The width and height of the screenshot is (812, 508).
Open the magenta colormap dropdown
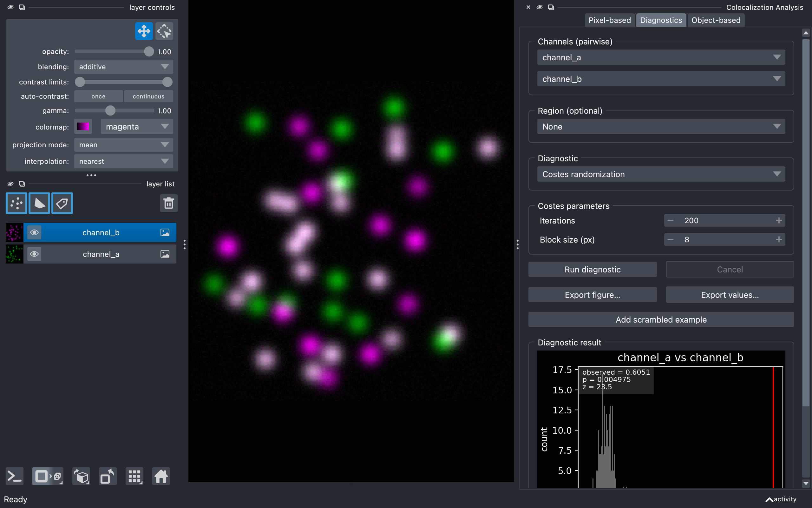pyautogui.click(x=137, y=127)
